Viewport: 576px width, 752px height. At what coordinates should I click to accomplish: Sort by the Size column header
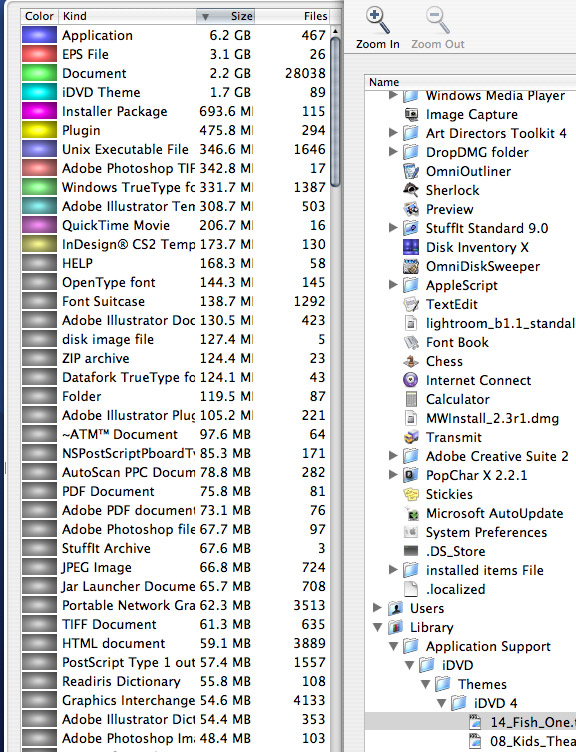[225, 16]
